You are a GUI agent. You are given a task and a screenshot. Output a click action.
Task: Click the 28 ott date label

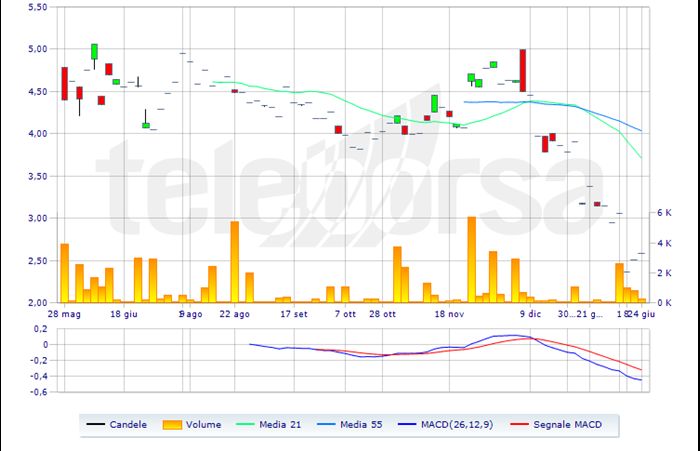click(x=382, y=314)
